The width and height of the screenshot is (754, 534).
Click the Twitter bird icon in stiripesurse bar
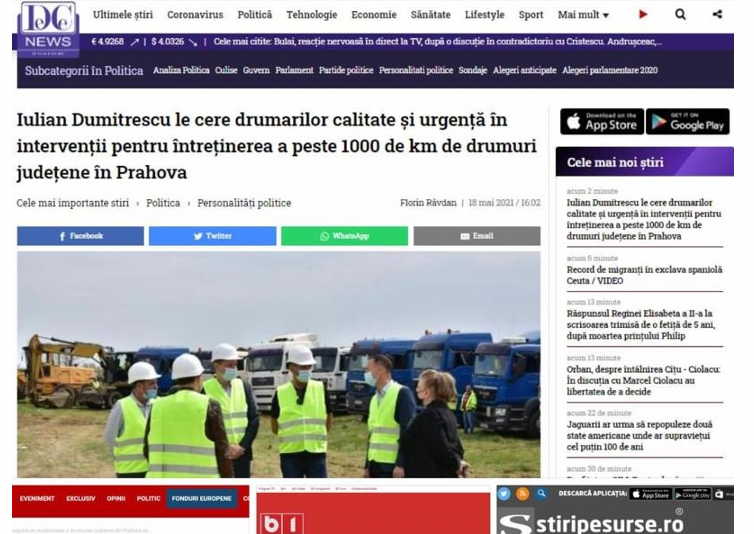click(504, 494)
